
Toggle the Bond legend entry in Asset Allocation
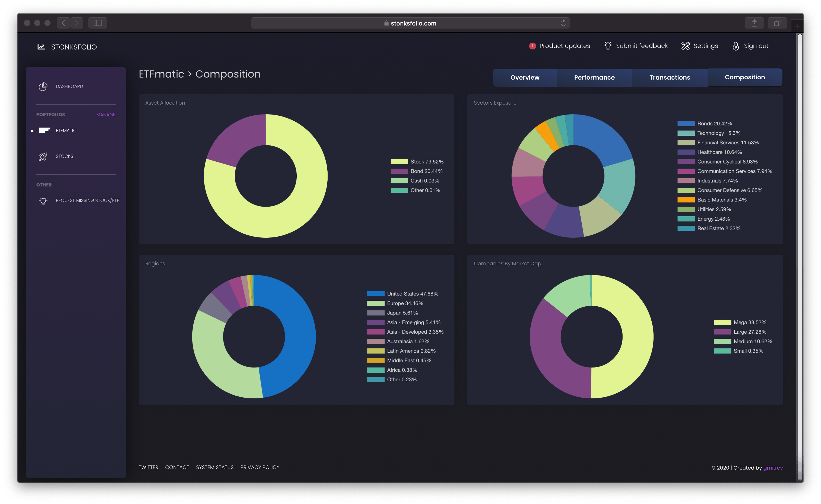pyautogui.click(x=426, y=171)
